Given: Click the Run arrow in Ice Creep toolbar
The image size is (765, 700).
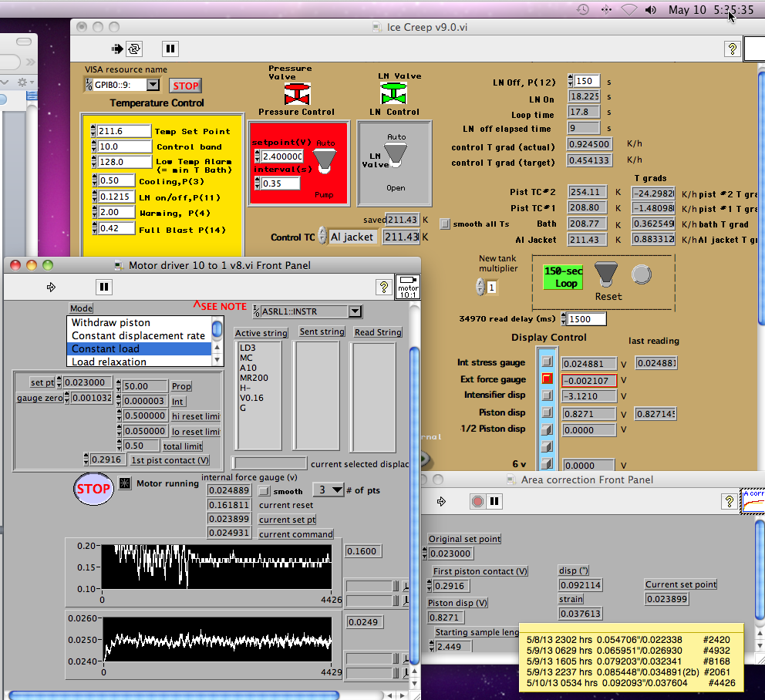Looking at the screenshot, I should point(116,49).
